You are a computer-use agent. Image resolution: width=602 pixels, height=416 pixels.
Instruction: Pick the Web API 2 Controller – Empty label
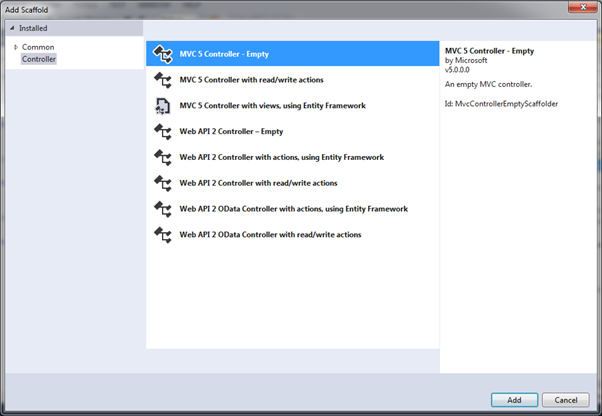(232, 131)
